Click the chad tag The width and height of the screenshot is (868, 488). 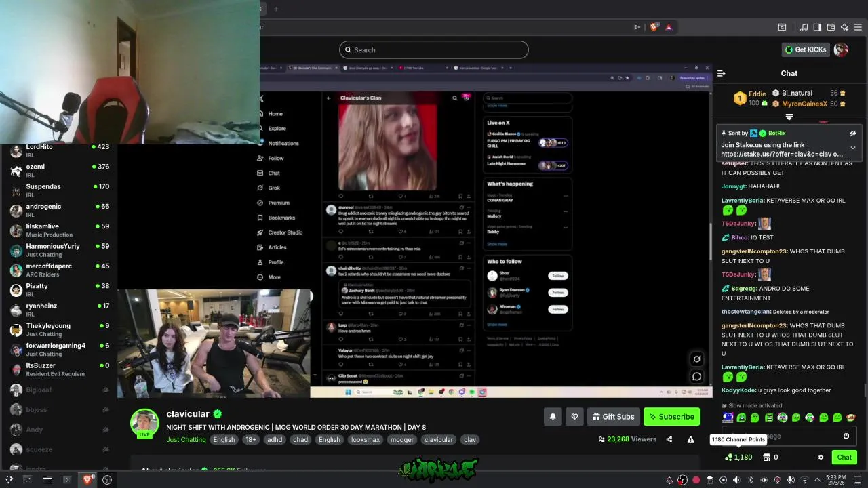tap(300, 440)
